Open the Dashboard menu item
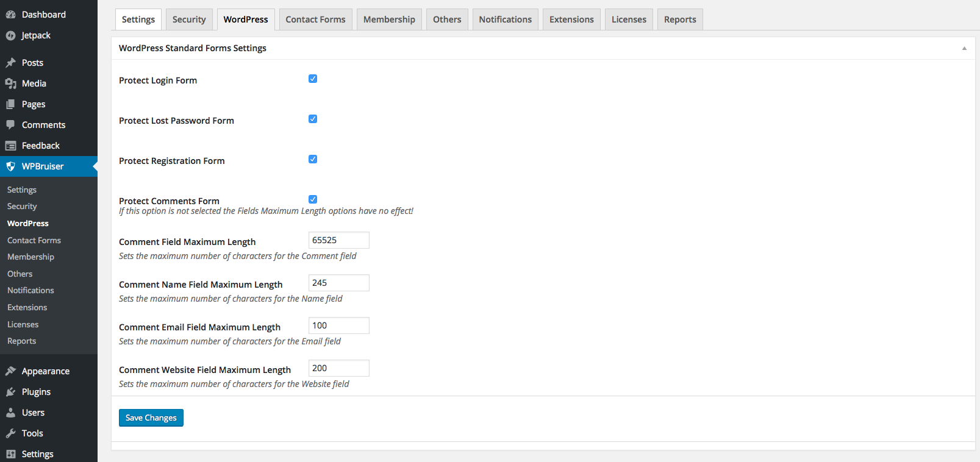980x462 pixels. click(x=49, y=15)
